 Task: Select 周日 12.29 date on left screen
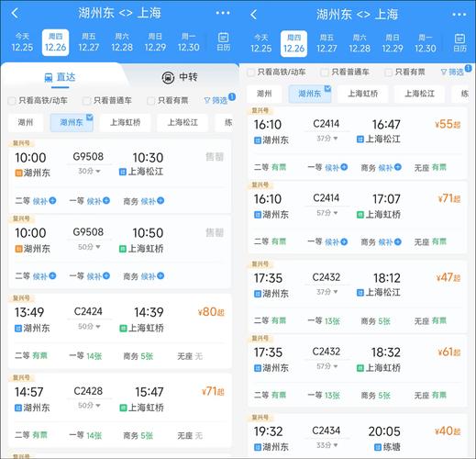click(155, 42)
